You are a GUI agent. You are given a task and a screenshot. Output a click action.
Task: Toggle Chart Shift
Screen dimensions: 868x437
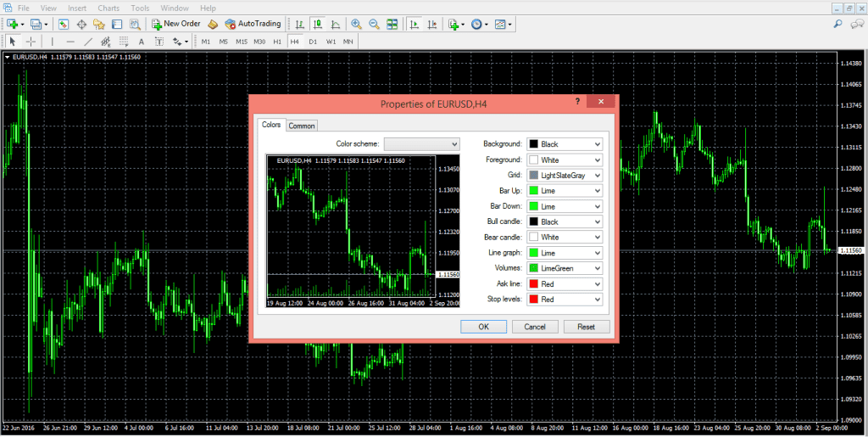point(431,24)
